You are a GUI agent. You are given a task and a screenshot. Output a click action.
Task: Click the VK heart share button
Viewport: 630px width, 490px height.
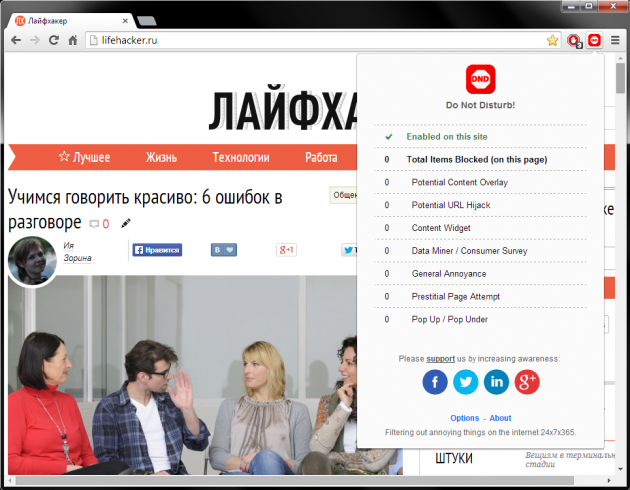pos(224,250)
